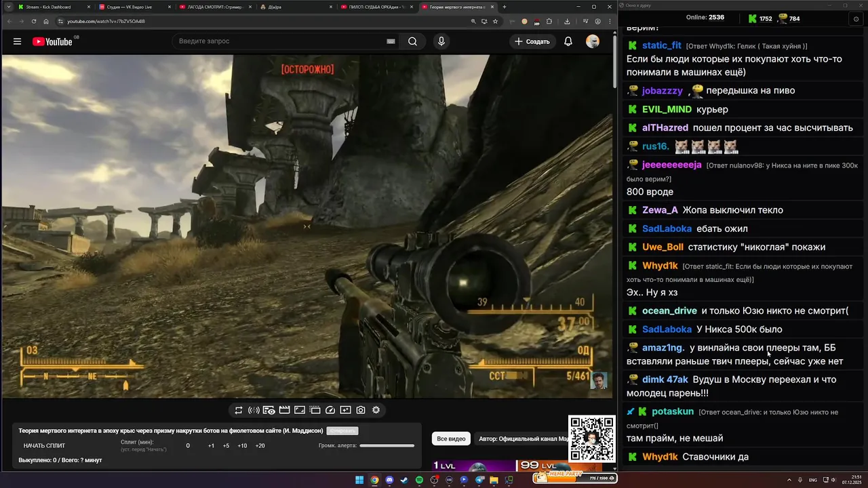Click the split minutes value 0 field

coord(188,446)
